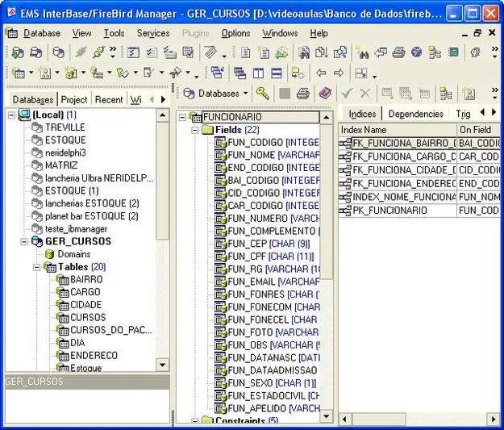
Task: Click the gray X rollback icon
Action: [365, 94]
